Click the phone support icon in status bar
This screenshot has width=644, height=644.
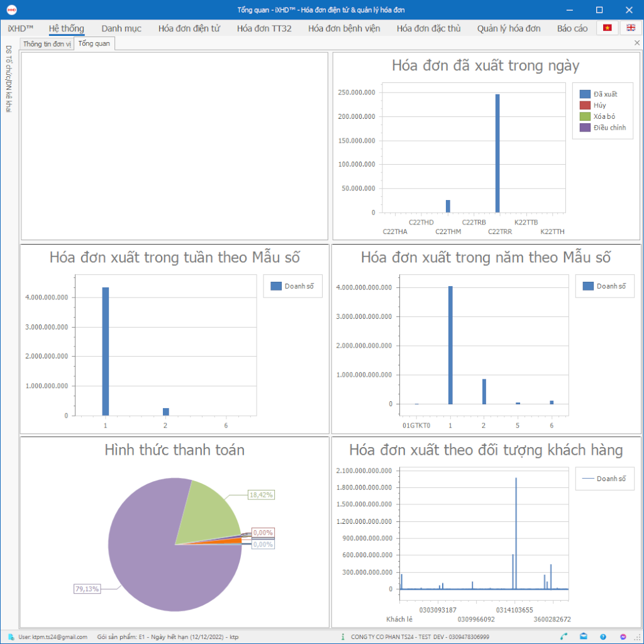click(564, 636)
